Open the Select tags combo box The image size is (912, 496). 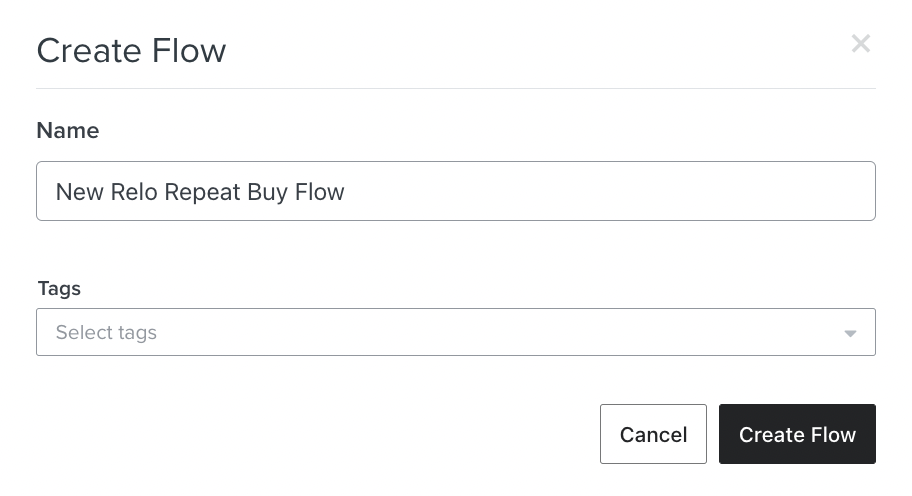tap(455, 332)
